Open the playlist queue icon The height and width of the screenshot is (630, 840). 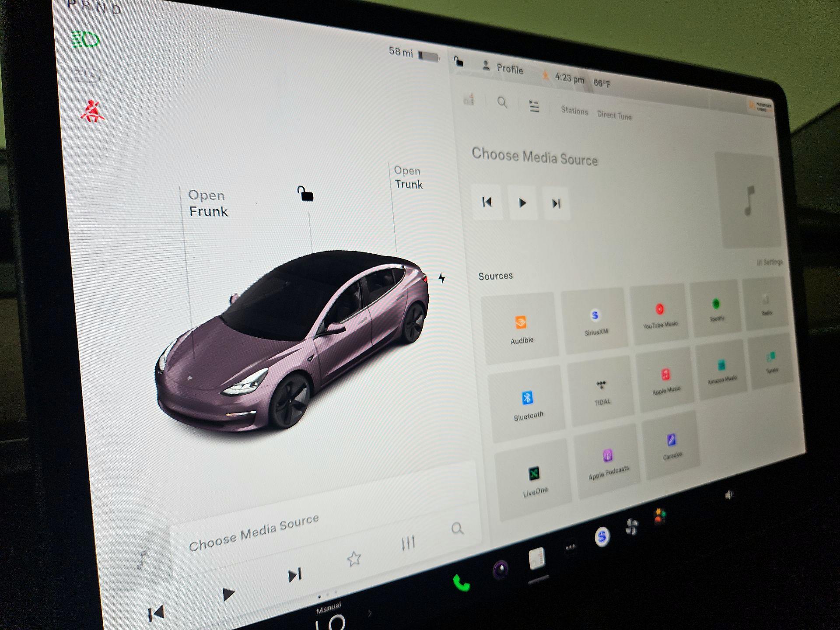[x=534, y=106]
